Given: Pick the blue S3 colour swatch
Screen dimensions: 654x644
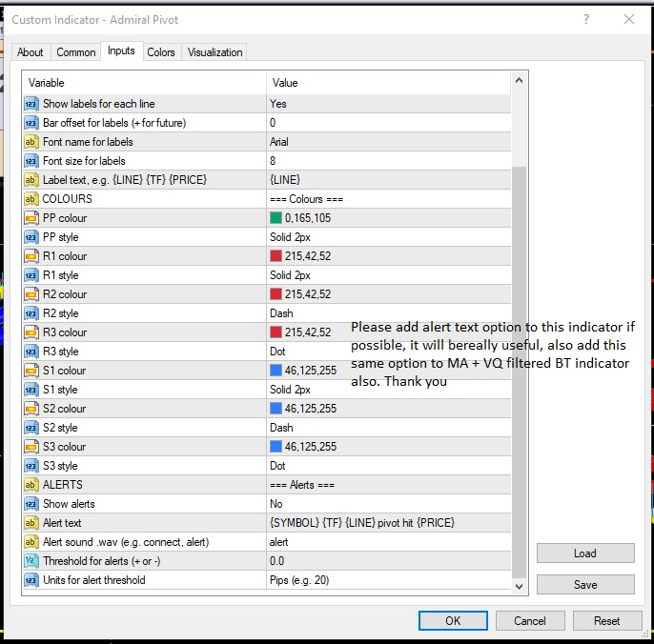Looking at the screenshot, I should click(x=276, y=447).
